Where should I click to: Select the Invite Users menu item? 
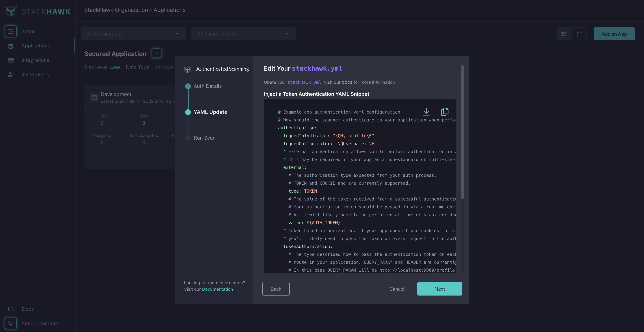point(35,74)
